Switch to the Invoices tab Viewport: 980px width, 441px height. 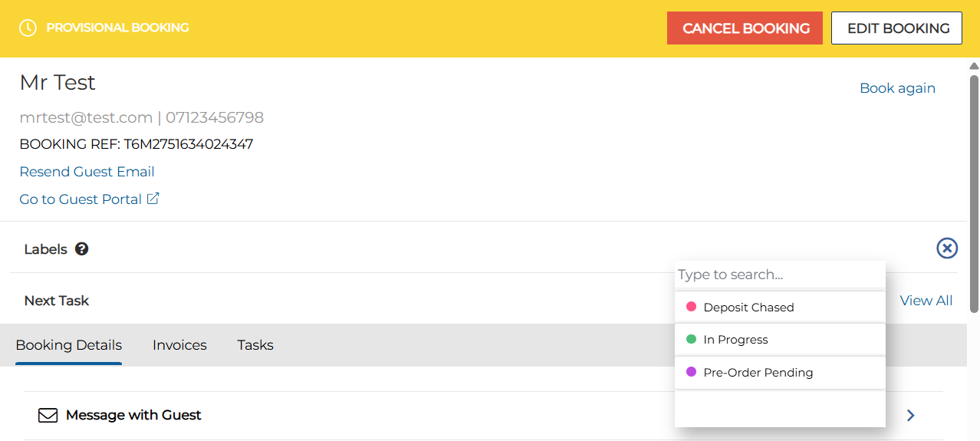point(179,345)
